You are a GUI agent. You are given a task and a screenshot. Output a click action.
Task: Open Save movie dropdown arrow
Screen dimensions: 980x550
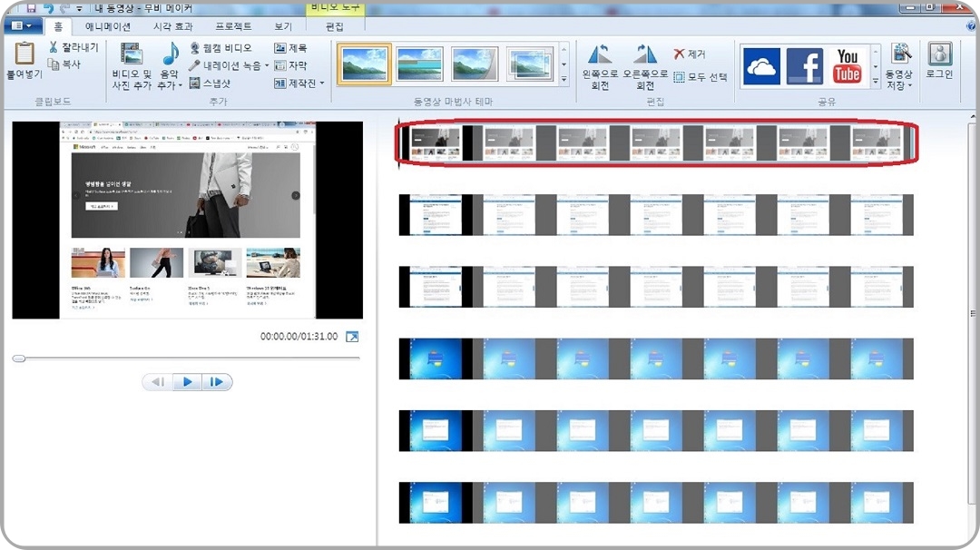coord(909,85)
